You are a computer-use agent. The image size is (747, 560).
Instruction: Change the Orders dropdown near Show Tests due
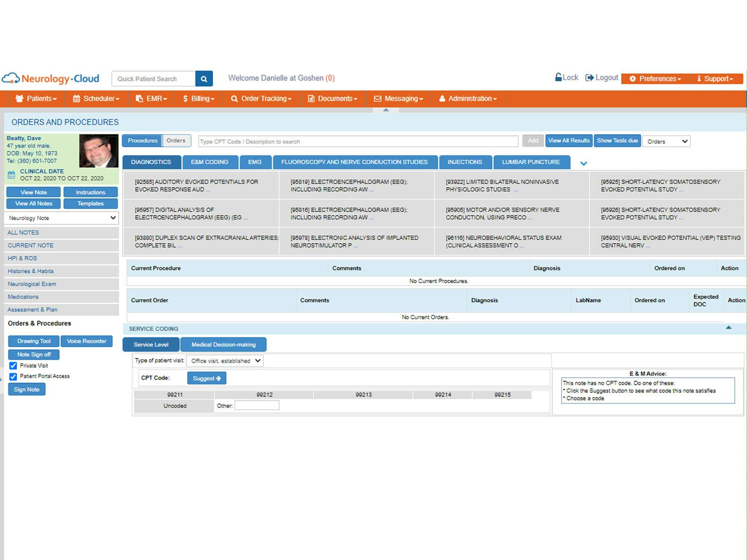tap(666, 141)
